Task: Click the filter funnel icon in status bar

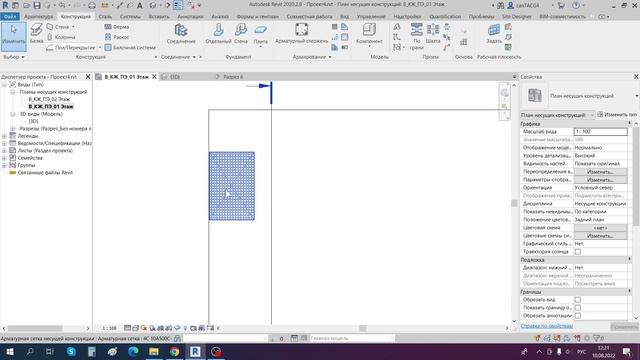Action: click(x=596, y=338)
